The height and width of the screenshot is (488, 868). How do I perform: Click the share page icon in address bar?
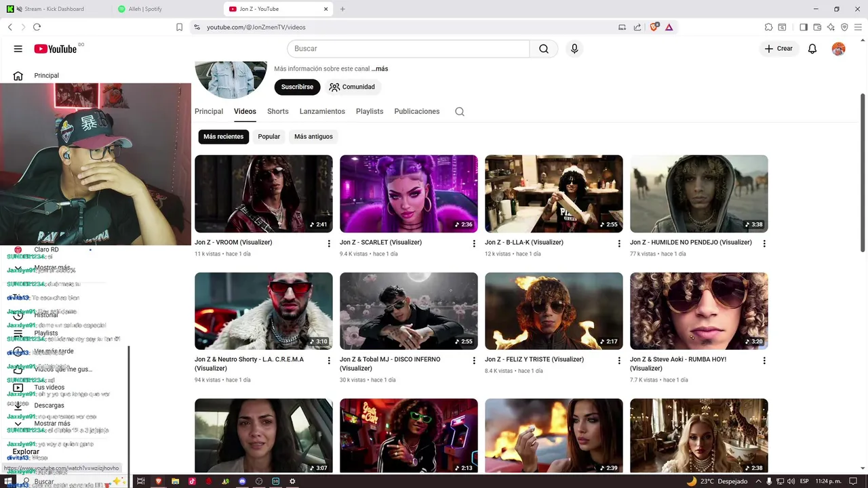637,27
